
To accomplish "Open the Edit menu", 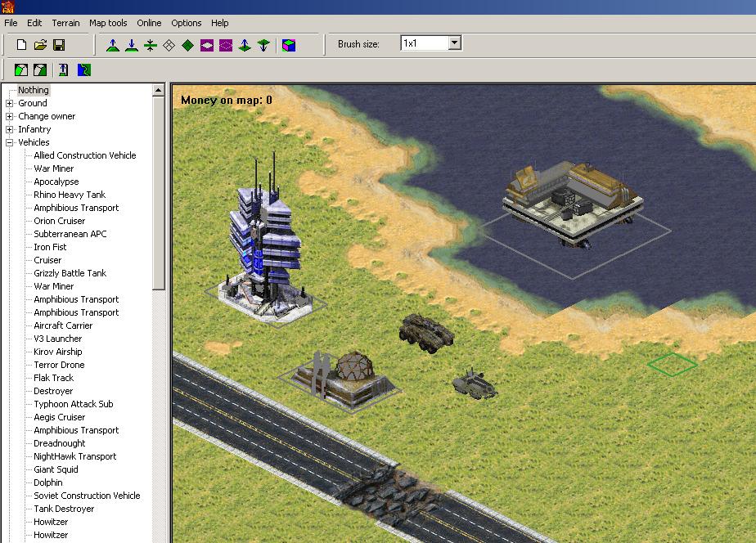I will pyautogui.click(x=34, y=23).
